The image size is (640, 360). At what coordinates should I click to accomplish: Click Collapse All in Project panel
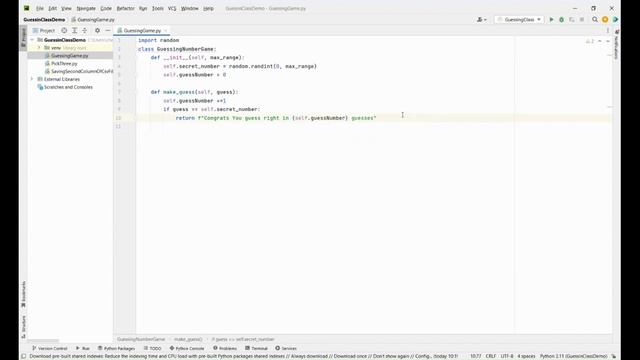coord(84,31)
